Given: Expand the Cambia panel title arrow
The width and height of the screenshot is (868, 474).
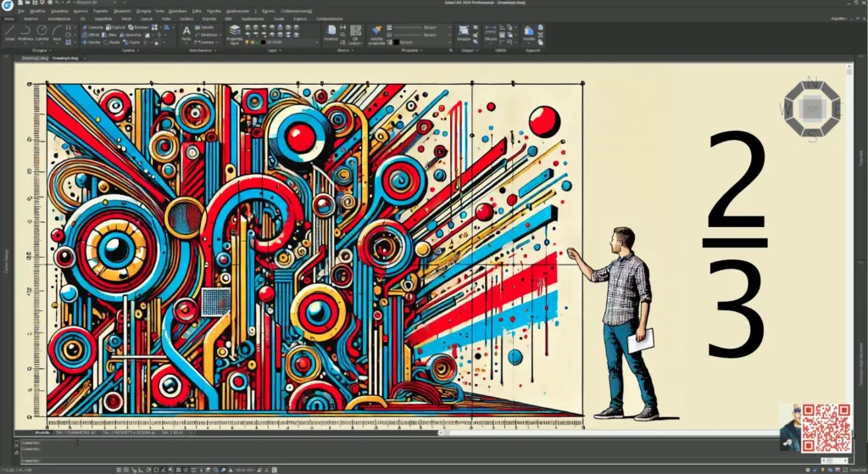Looking at the screenshot, I should 136,50.
